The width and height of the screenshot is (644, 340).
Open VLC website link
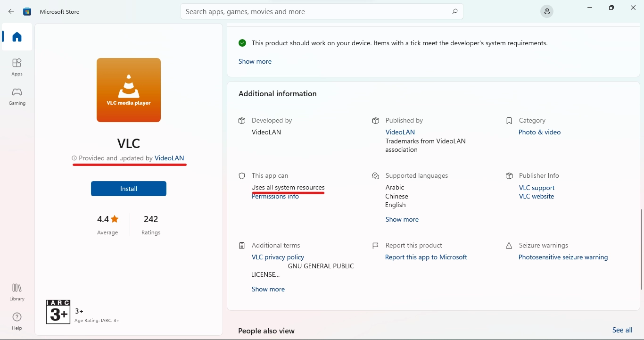pyautogui.click(x=537, y=197)
